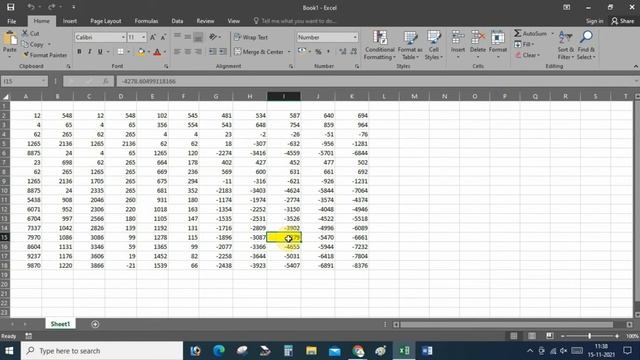Toggle Bold formatting
The width and height of the screenshot is (640, 360).
pos(79,52)
